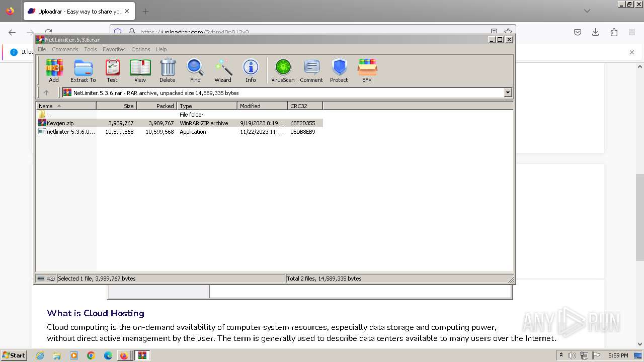The height and width of the screenshot is (362, 644).
Task: Bookmark this page with the star icon
Action: [508, 32]
